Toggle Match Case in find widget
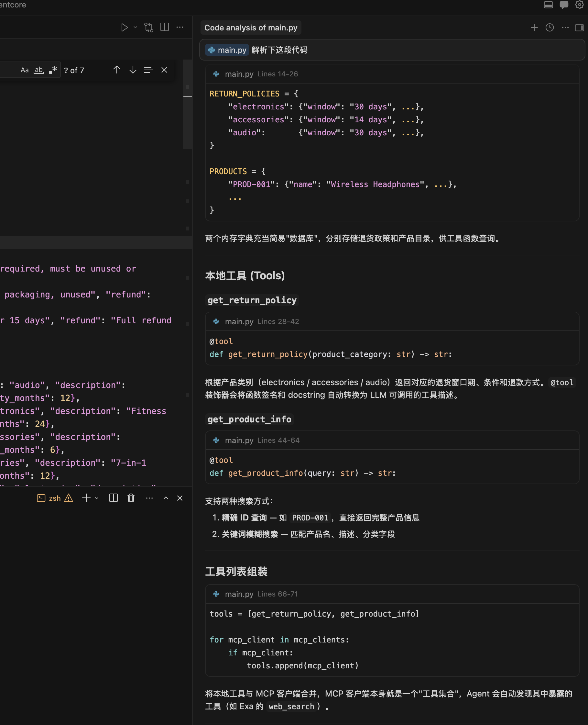The width and height of the screenshot is (588, 725). tap(24, 70)
